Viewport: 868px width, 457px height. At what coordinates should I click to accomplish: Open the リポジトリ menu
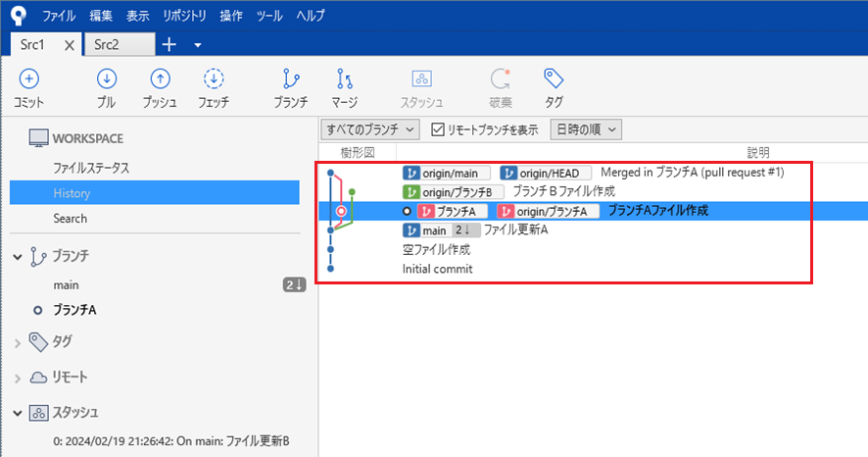coord(184,16)
